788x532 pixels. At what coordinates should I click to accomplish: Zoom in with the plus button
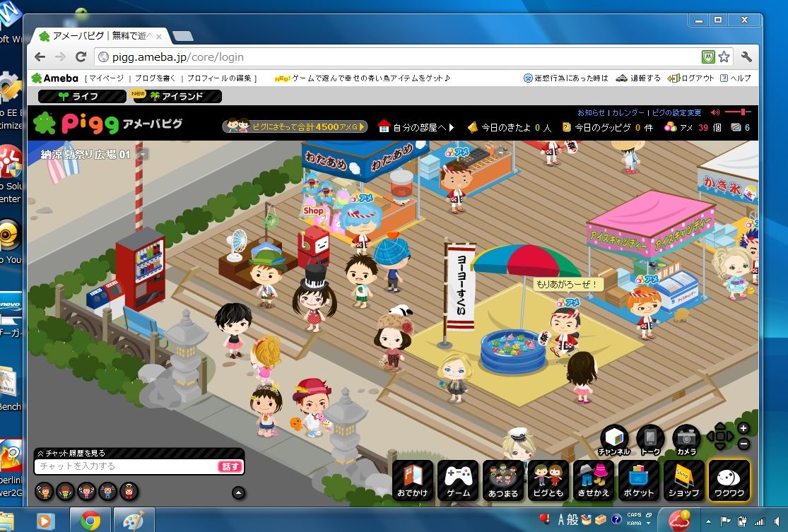click(x=743, y=429)
